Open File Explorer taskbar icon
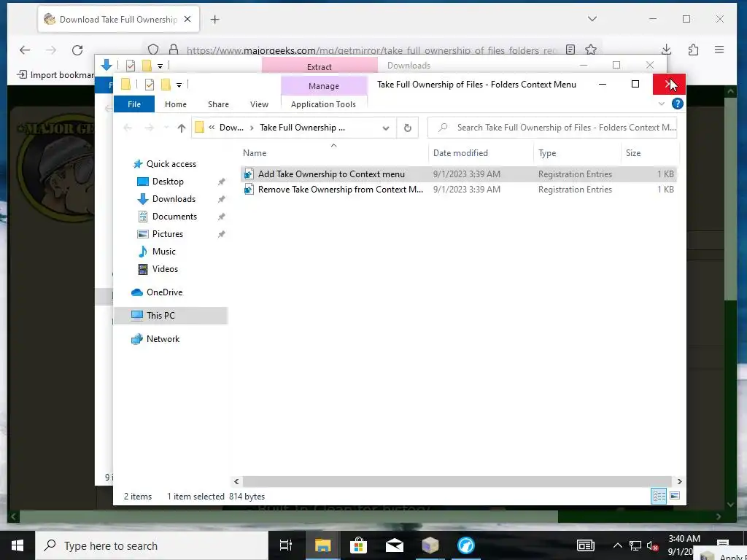 (322, 545)
